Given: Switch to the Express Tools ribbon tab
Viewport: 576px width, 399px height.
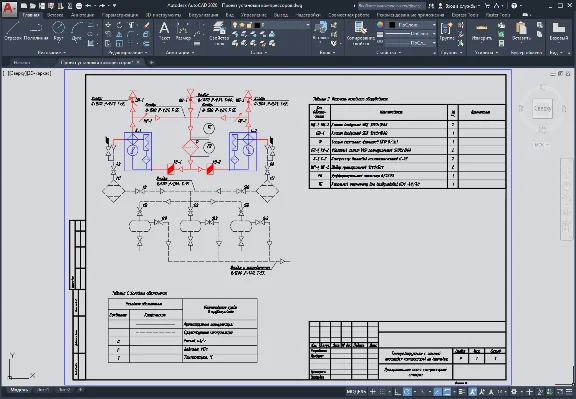Looking at the screenshot, I should (465, 15).
